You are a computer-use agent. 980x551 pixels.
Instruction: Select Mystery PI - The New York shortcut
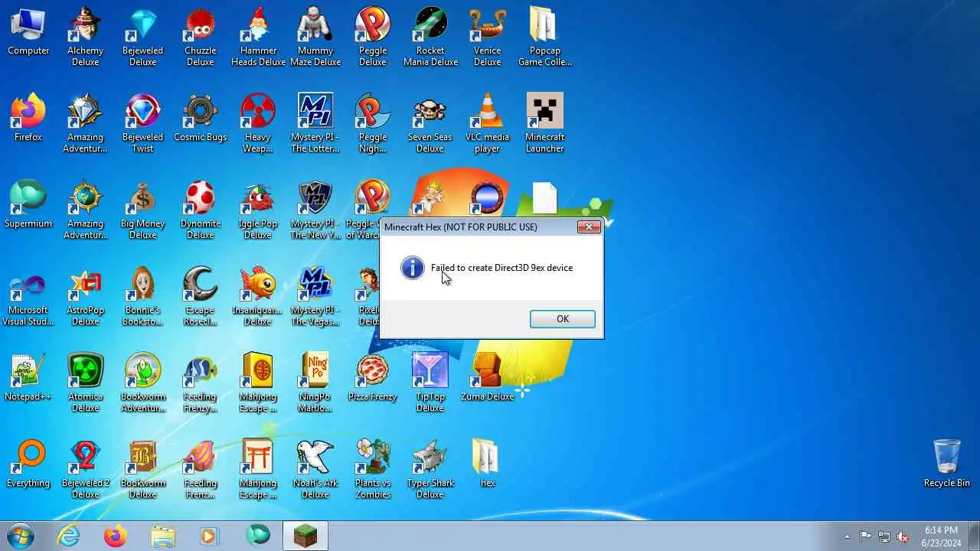click(x=315, y=210)
